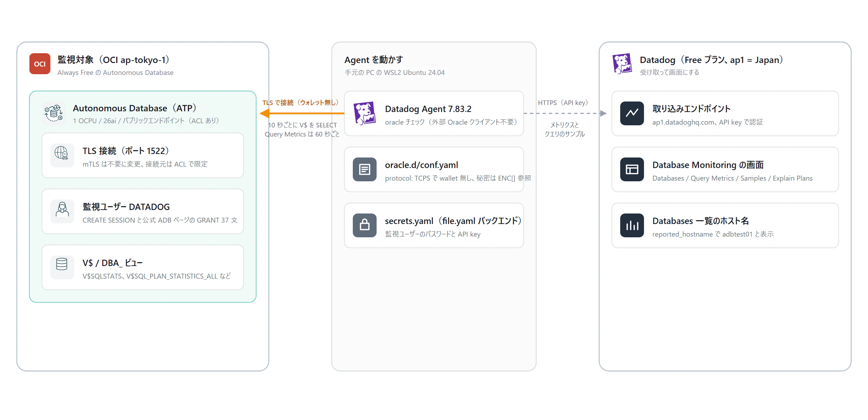Image resolution: width=868 pixels, height=420 pixels.
Task: Click the HTTPS（API key）arrow label
Action: (x=563, y=103)
